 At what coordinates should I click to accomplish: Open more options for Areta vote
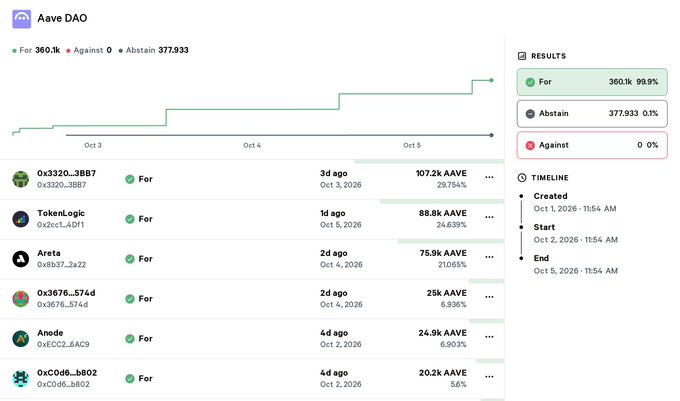[x=489, y=257]
